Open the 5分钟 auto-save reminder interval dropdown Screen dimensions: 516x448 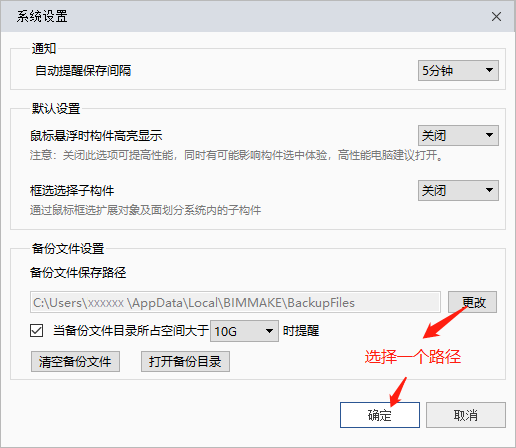(458, 70)
